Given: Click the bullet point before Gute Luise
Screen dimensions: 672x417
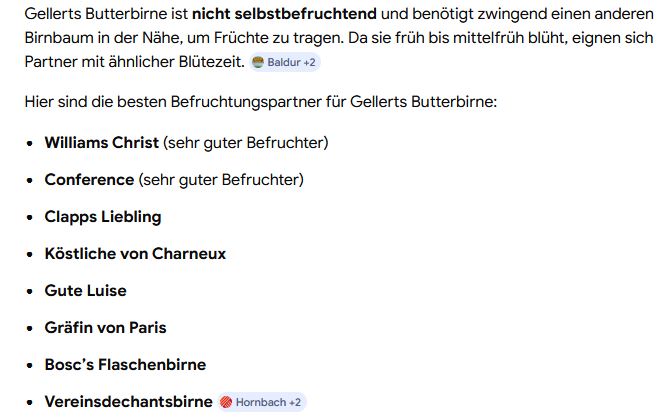Looking at the screenshot, I should [x=31, y=291].
